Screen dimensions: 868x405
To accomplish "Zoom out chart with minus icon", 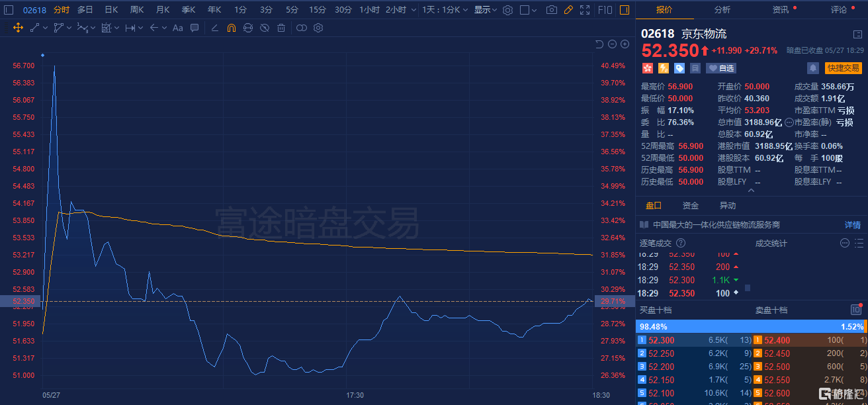I will (x=612, y=44).
